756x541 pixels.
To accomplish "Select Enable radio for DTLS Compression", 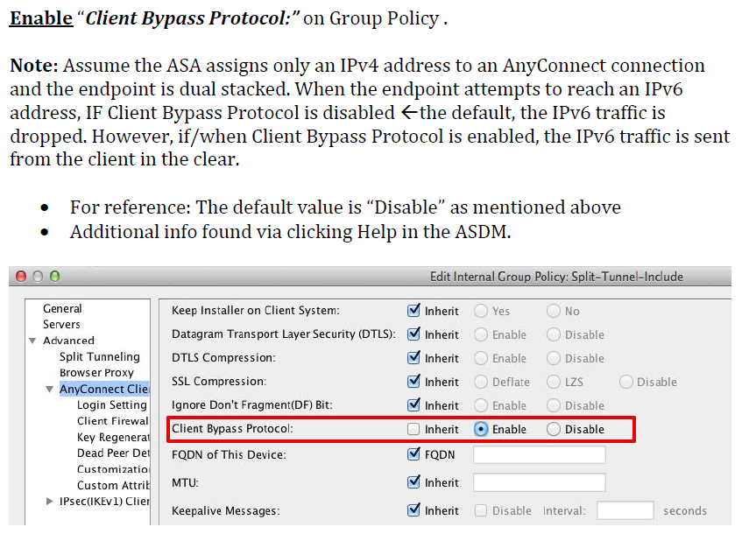I will pos(481,358).
